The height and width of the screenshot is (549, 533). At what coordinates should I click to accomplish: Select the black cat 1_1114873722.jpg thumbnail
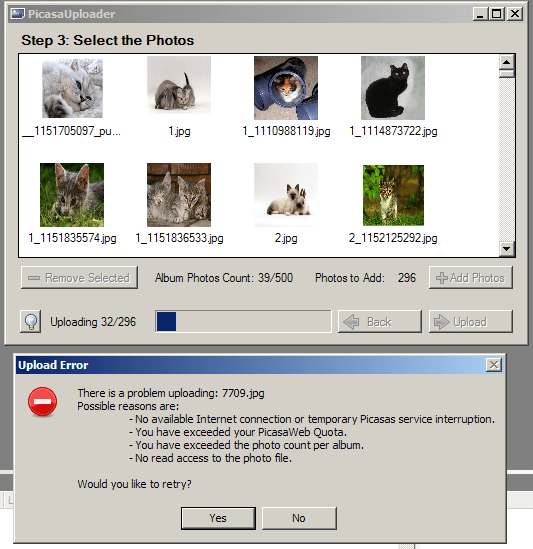click(393, 88)
